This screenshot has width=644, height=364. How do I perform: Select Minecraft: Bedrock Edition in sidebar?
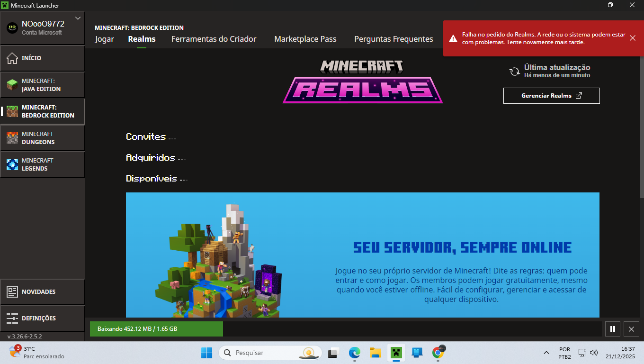(43, 111)
